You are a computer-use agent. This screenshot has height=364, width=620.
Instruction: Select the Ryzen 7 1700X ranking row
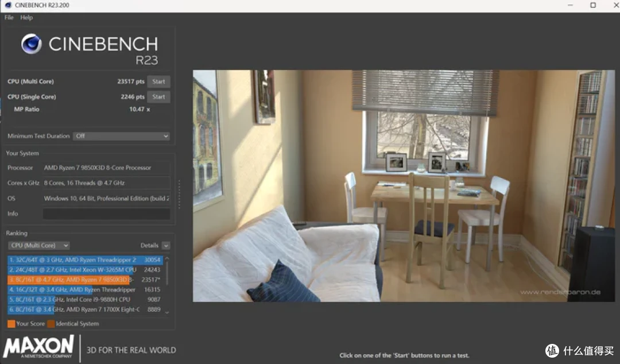85,309
